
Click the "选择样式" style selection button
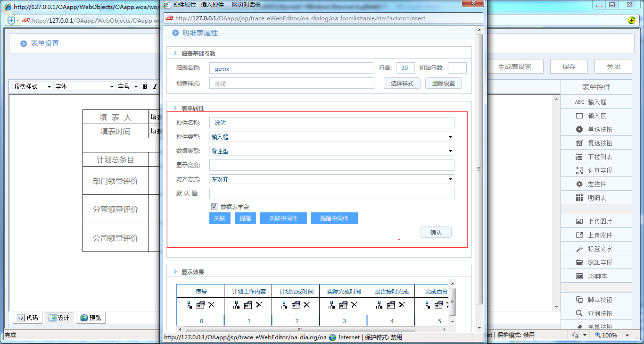point(402,83)
